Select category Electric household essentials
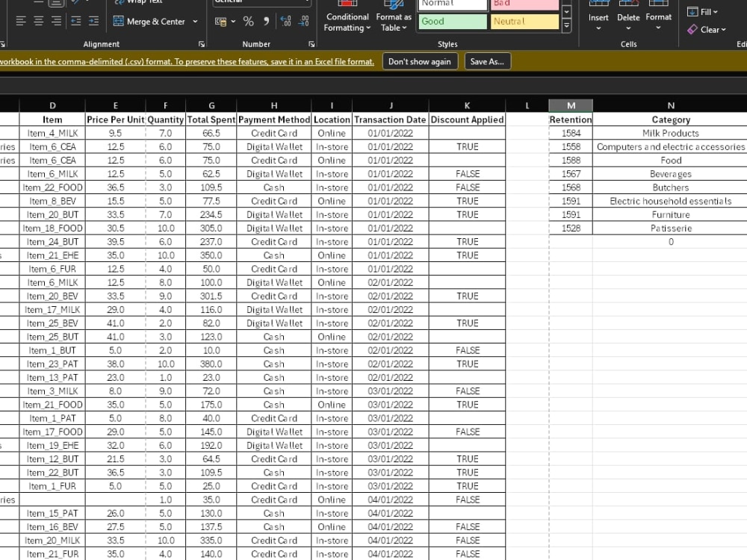Viewport: 747px width, 560px height. click(670, 201)
